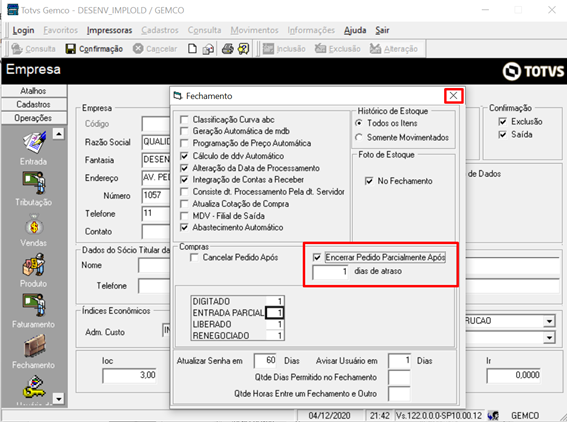Toggle Confirmação Exclusão checkbox
Image resolution: width=567 pixels, height=422 pixels.
[503, 122]
